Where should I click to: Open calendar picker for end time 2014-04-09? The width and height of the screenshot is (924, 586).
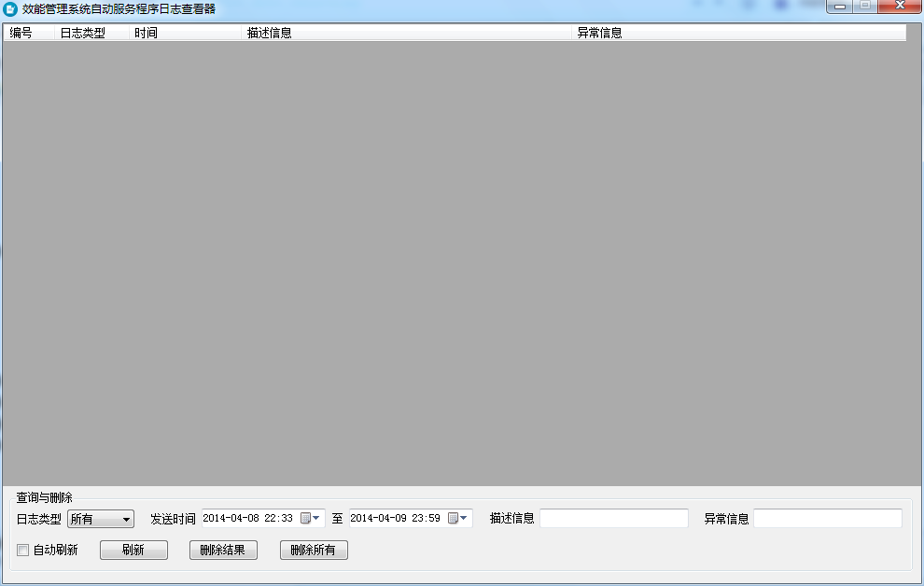[458, 518]
